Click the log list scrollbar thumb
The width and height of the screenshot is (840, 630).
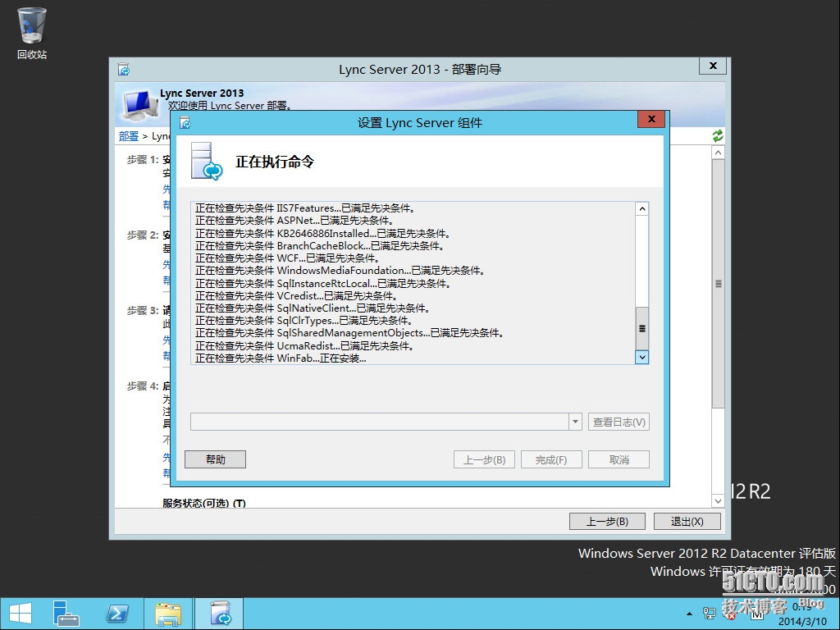[x=641, y=328]
